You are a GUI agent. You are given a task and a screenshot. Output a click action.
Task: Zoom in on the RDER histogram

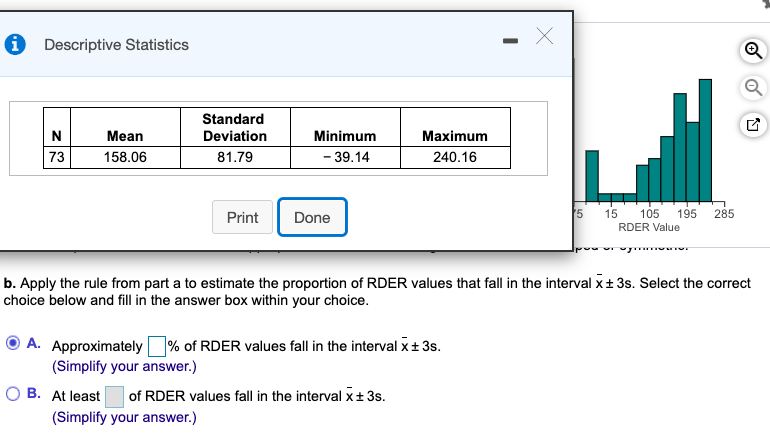pyautogui.click(x=753, y=51)
